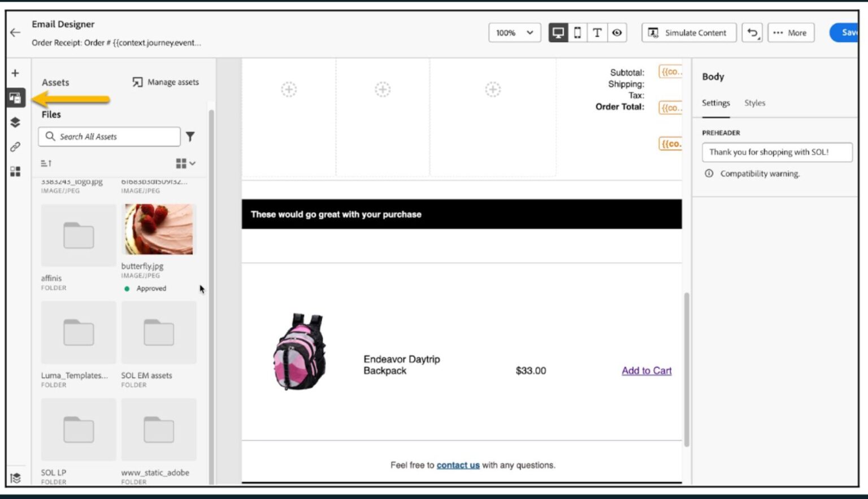The width and height of the screenshot is (868, 499).
Task: Open the filter assets icon
Action: pos(190,136)
